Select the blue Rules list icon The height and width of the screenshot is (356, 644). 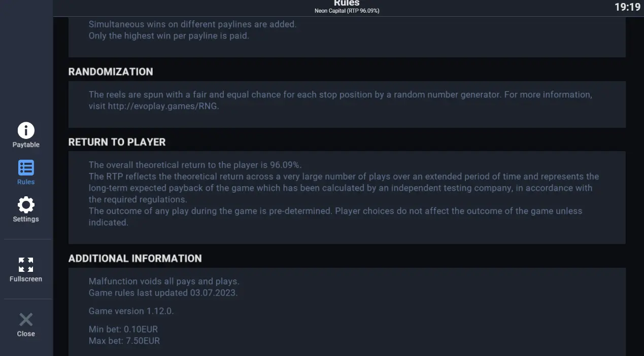coord(26,168)
